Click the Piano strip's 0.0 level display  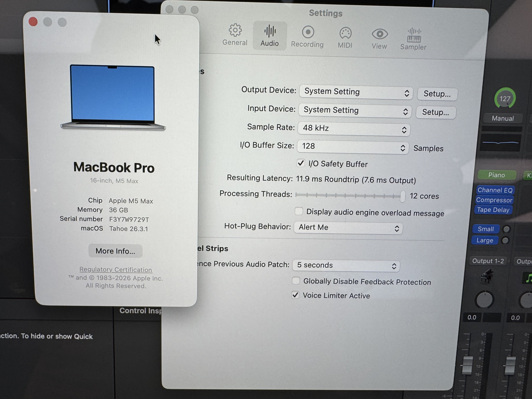[x=472, y=317]
